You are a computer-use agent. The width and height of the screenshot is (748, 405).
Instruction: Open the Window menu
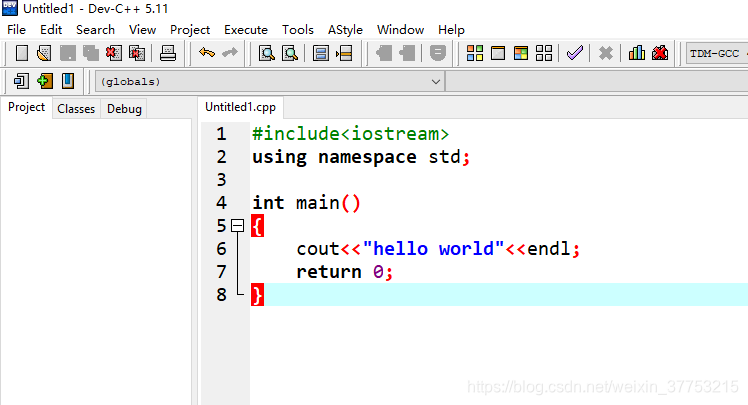click(400, 30)
